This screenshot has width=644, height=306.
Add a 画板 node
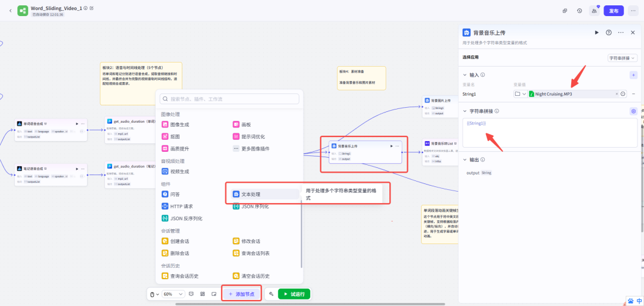pyautogui.click(x=242, y=124)
